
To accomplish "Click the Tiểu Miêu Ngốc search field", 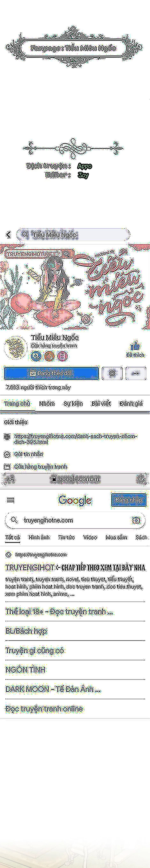I will pos(73,234).
